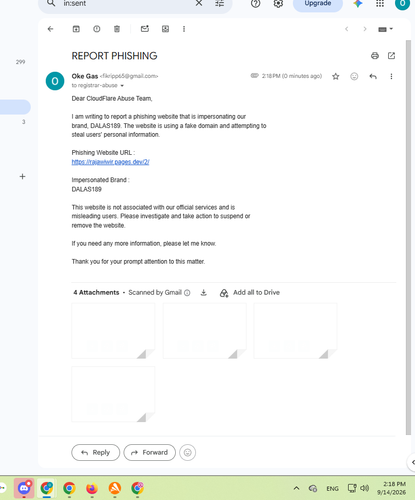The image size is (415, 500).
Task: Open the Google apps grid
Action: click(380, 3)
